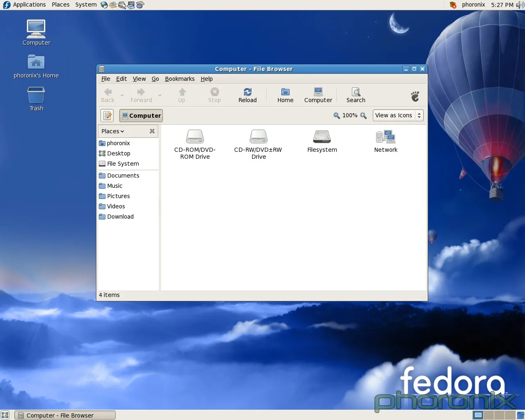Open the Go menu

click(155, 79)
